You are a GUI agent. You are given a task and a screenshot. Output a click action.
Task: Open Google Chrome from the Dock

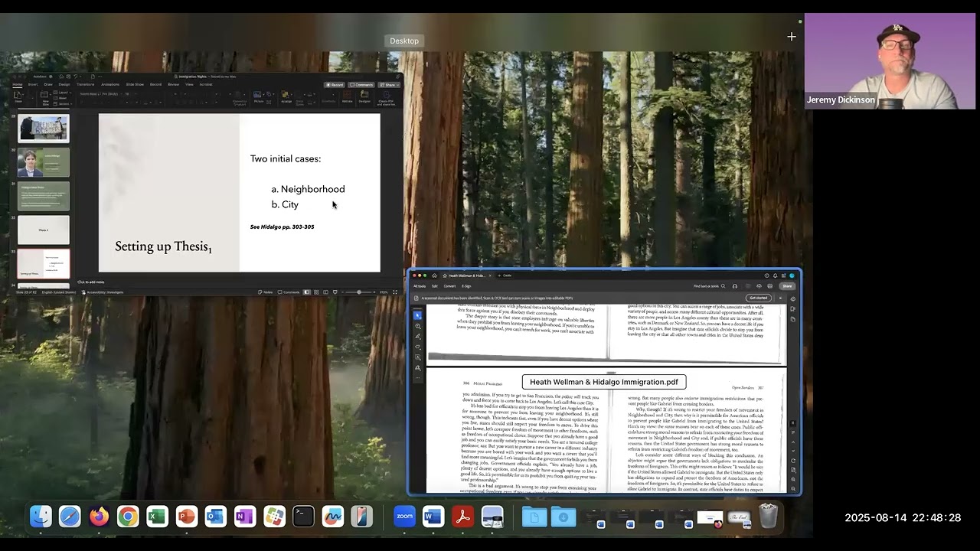click(x=128, y=517)
